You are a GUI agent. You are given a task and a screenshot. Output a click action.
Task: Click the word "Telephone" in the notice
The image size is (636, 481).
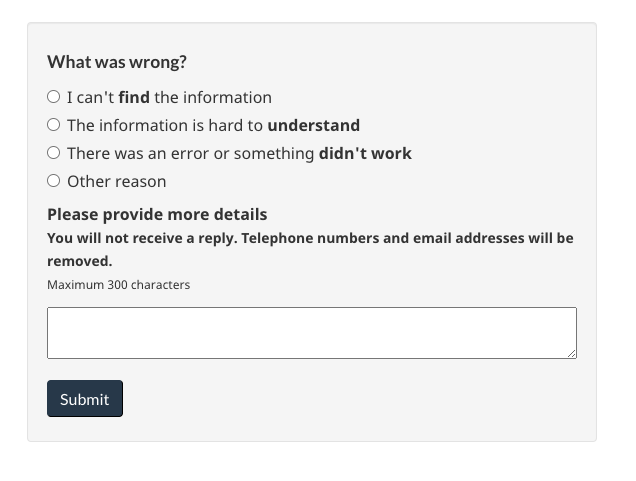277,238
